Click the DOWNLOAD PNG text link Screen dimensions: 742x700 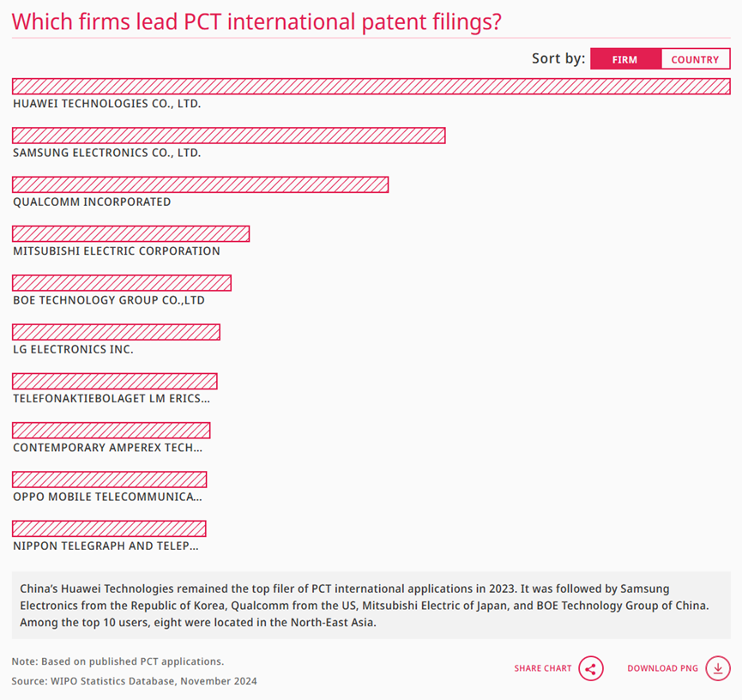click(662, 668)
